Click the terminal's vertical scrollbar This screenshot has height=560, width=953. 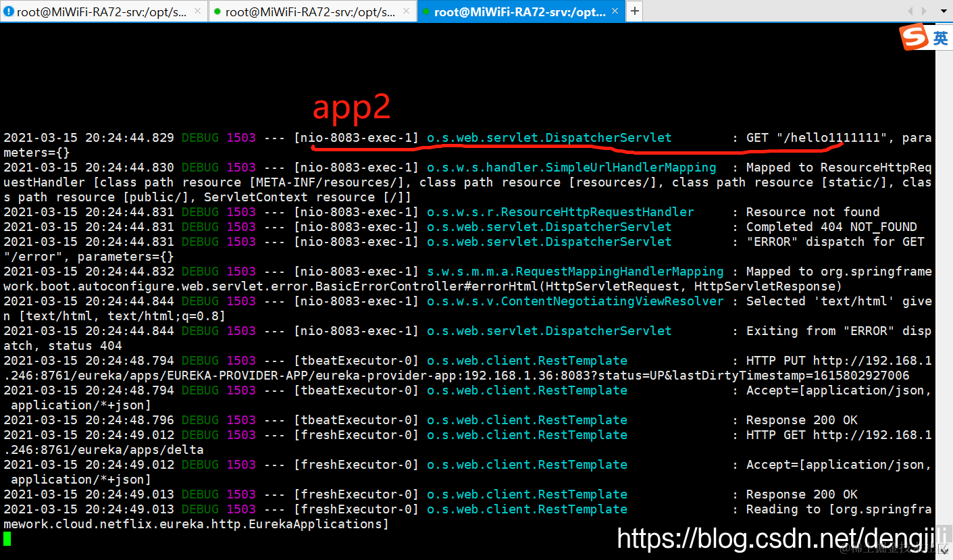944,291
